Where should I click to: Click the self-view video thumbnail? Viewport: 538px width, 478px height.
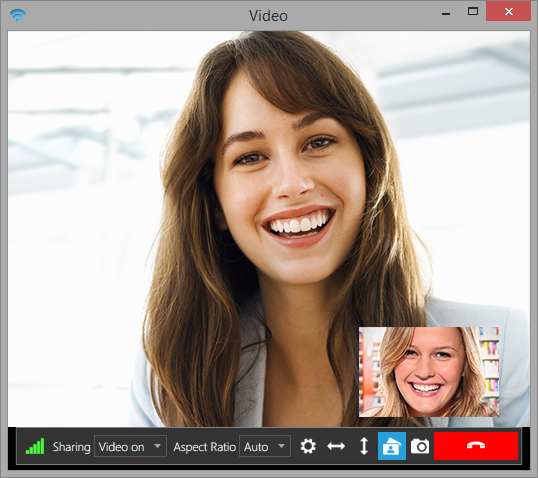pyautogui.click(x=429, y=372)
